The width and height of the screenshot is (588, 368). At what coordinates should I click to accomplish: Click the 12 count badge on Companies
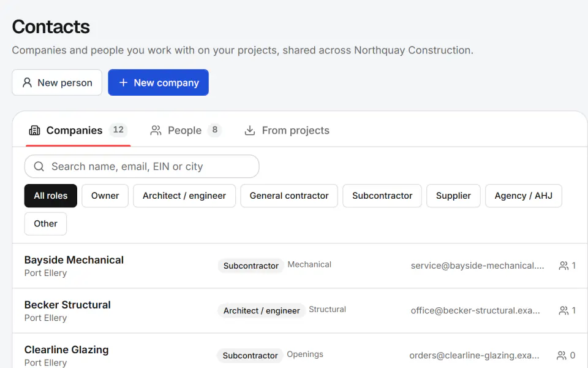tap(118, 130)
